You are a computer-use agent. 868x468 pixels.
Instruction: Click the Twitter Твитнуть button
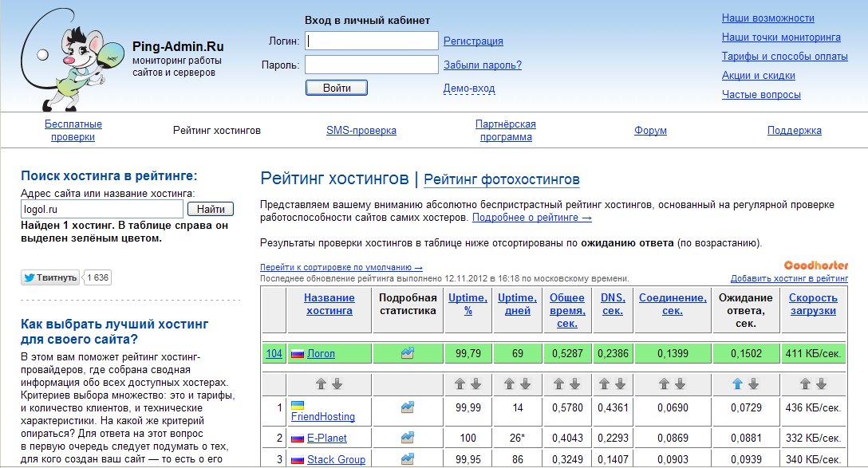51,277
